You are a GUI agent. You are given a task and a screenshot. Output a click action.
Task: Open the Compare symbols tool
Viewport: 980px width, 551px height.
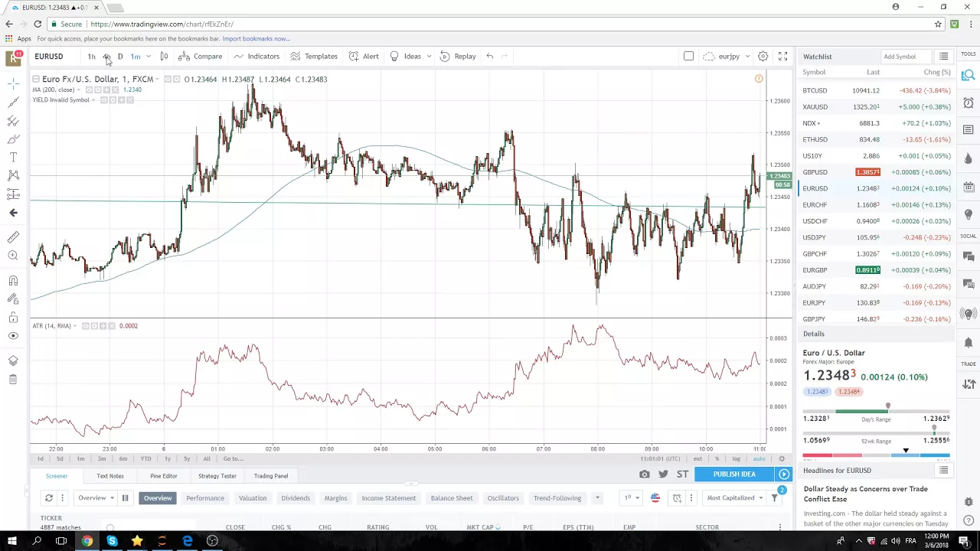(200, 56)
